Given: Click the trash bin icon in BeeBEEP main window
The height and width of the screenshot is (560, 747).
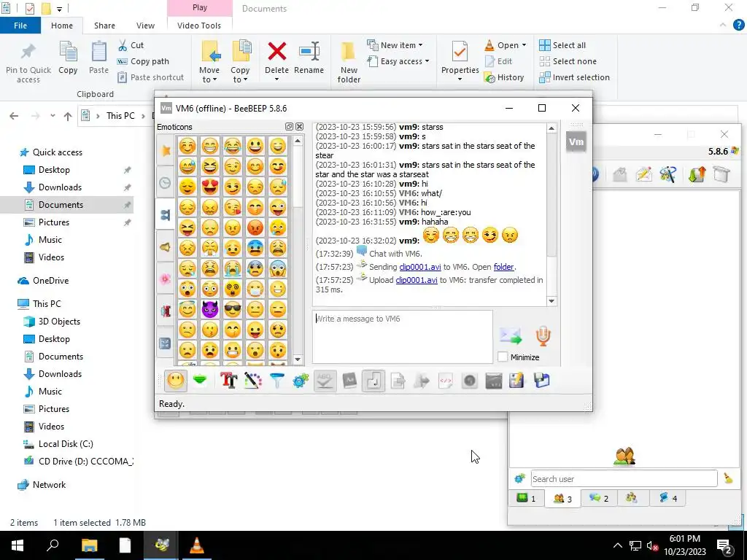Looking at the screenshot, I should 721,174.
